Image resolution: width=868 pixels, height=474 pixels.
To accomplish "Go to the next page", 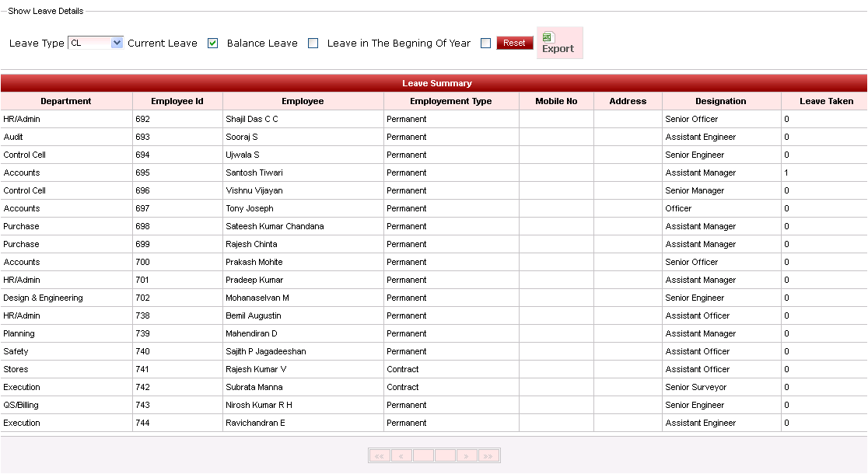I will [467, 456].
